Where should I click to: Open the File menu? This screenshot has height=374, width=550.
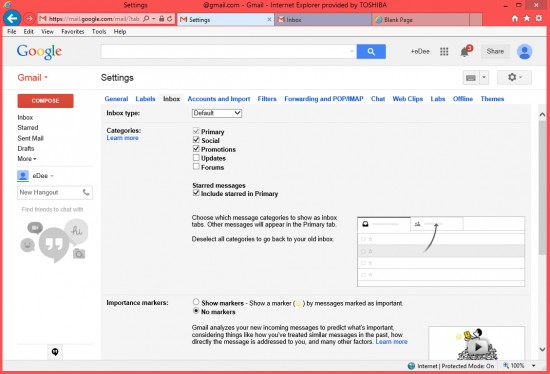point(12,32)
